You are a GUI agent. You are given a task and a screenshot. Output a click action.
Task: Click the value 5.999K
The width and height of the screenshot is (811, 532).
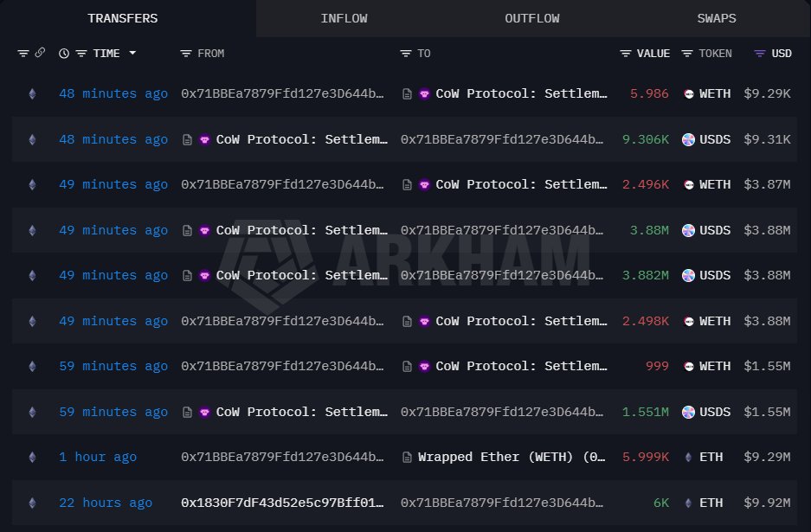point(646,457)
